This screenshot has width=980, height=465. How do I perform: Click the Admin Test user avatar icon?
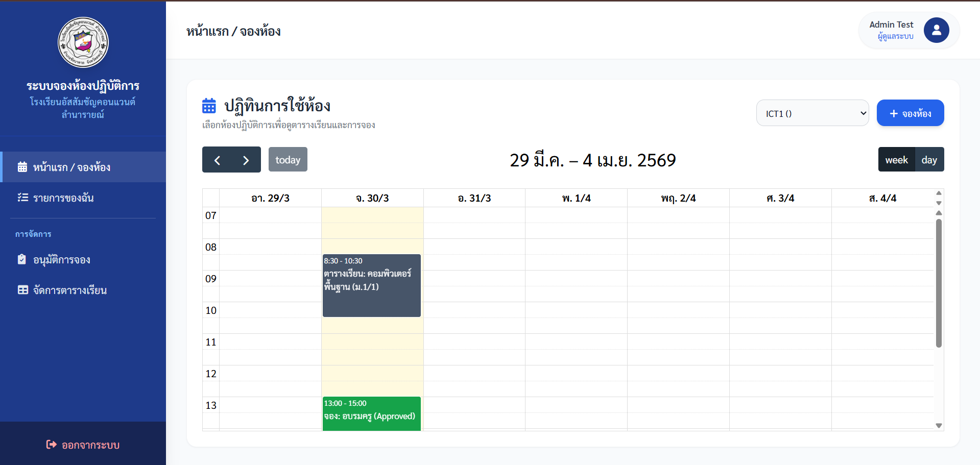coord(936,30)
